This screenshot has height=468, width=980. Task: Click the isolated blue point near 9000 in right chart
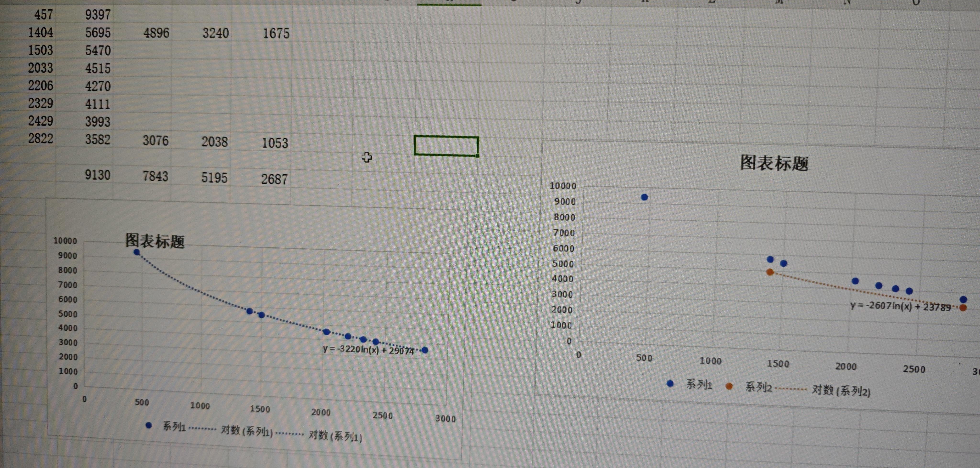(x=645, y=197)
